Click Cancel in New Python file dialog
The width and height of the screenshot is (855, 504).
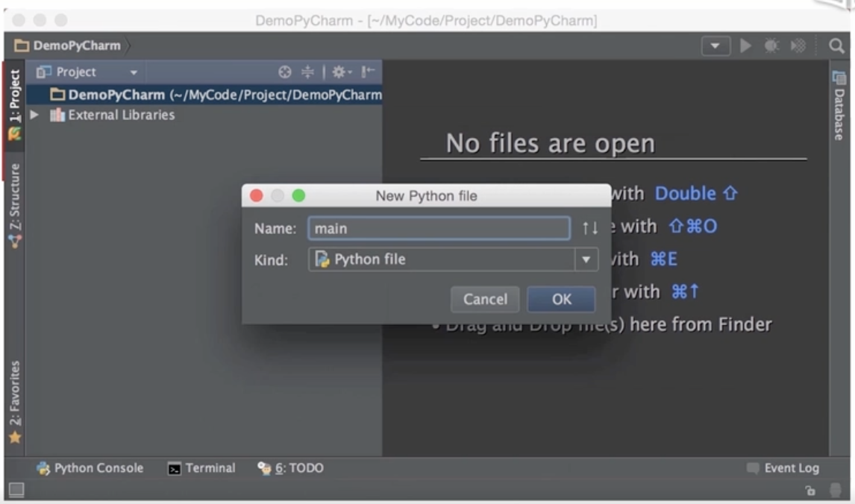click(x=485, y=299)
